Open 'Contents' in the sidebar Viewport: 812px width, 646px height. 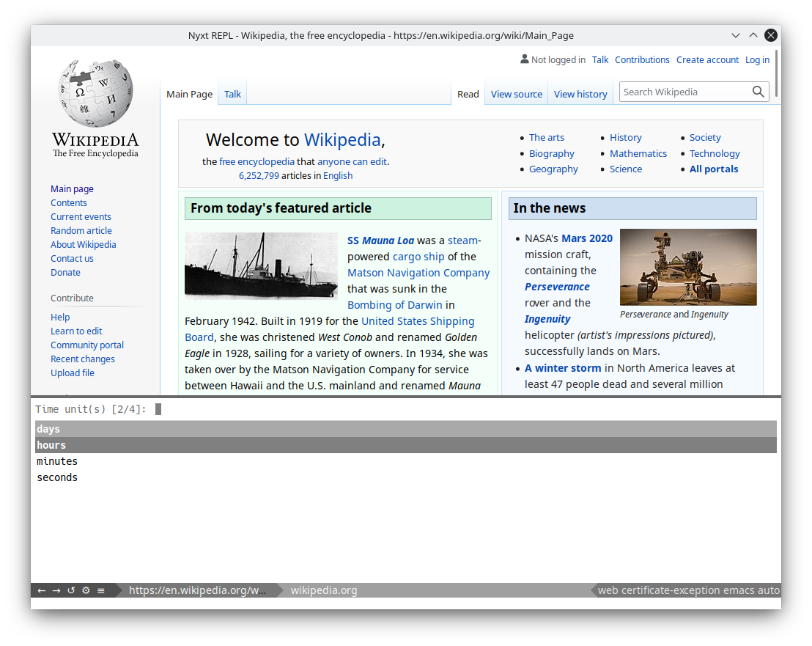pos(69,203)
